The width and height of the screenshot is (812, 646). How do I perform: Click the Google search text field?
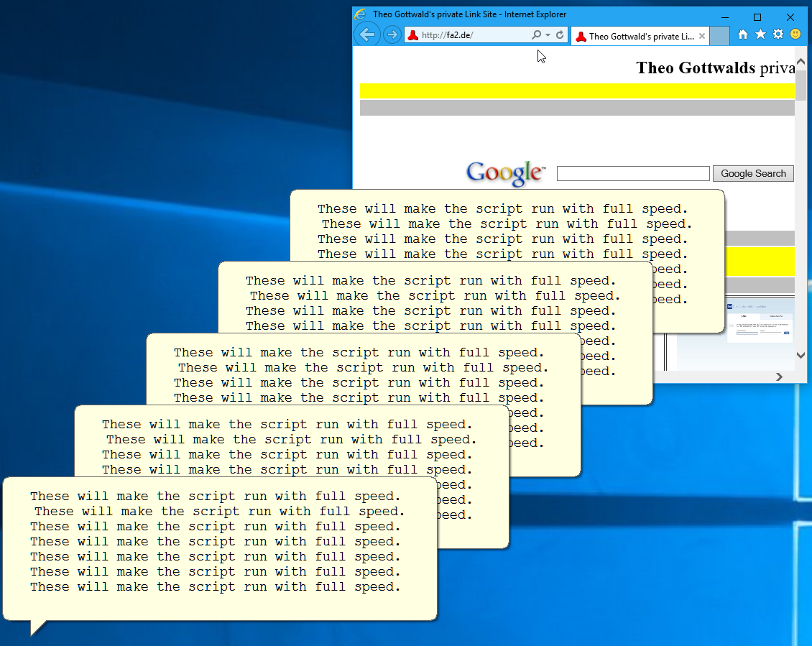click(632, 173)
